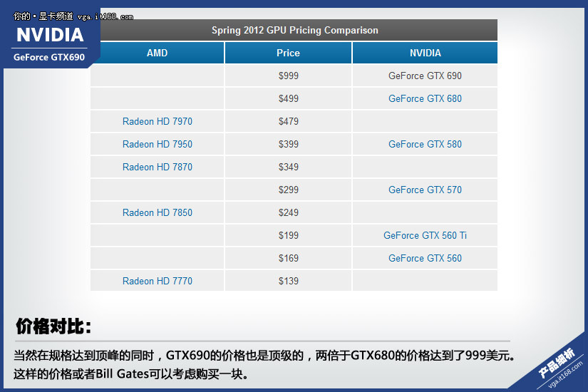Click the 价格对比 heading
Screen dimensions: 588x392
(x=53, y=326)
